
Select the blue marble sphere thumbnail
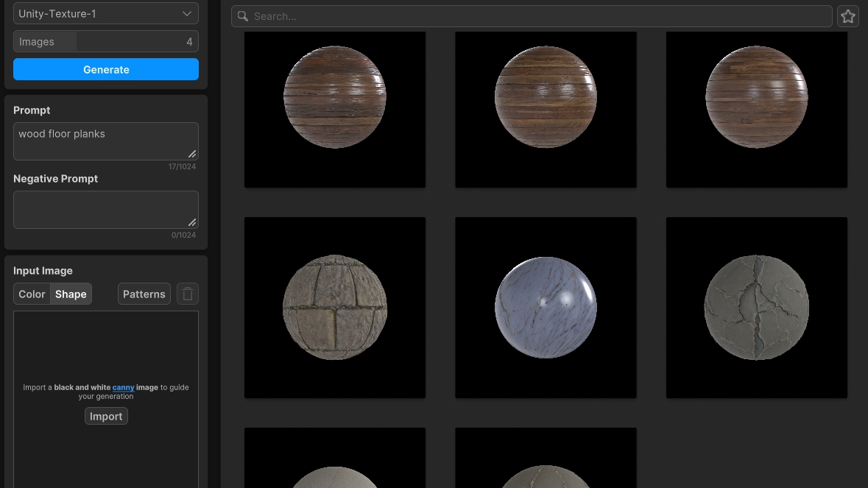[x=546, y=308]
